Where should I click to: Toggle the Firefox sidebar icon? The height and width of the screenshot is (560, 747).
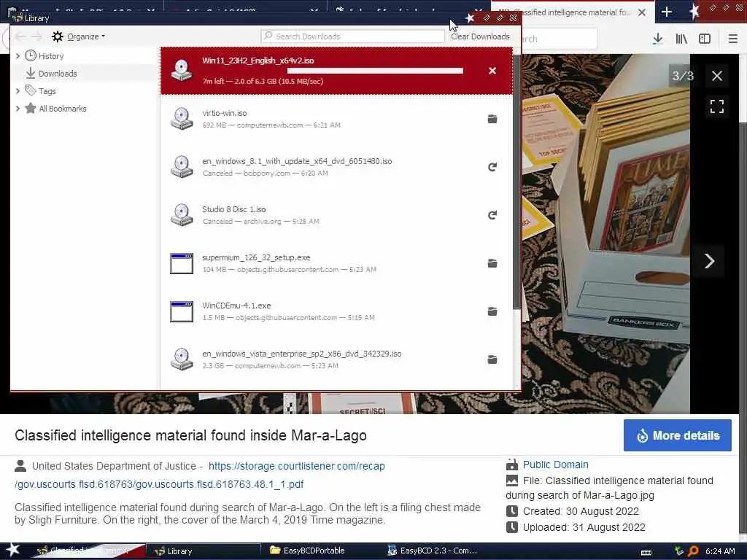pos(705,39)
